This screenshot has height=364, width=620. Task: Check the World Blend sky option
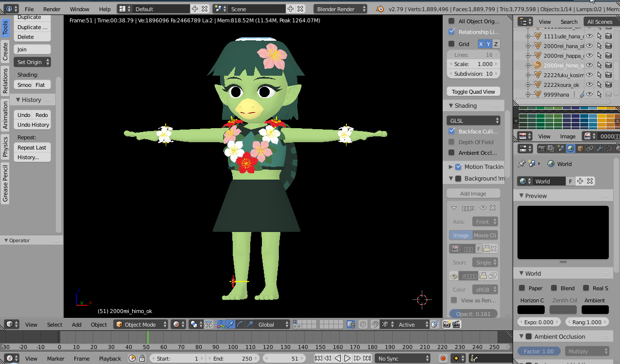[554, 288]
